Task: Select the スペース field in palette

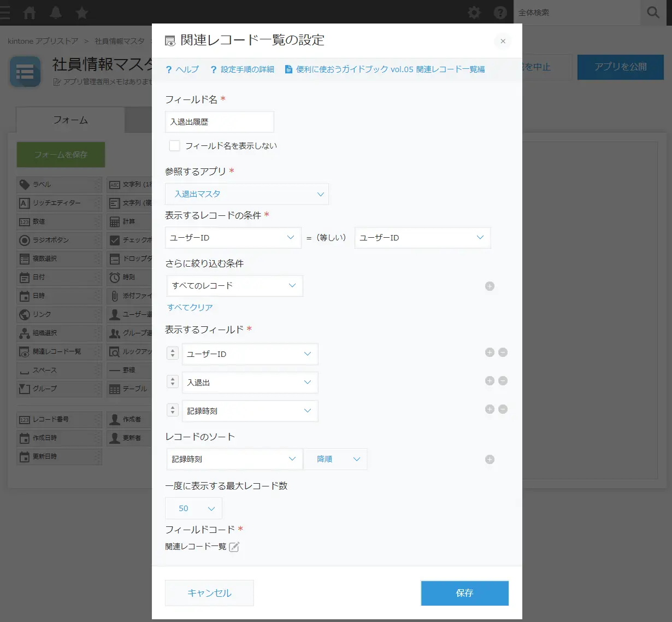Action: pyautogui.click(x=60, y=371)
